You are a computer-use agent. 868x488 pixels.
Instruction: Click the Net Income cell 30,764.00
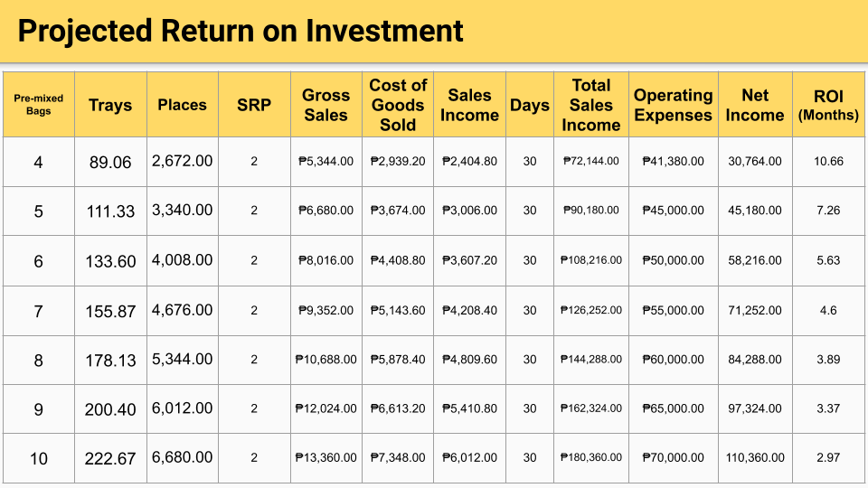pos(755,162)
